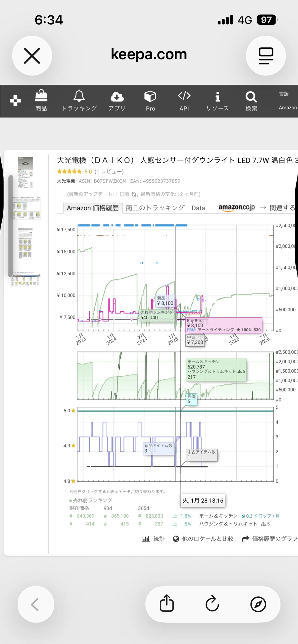Select the fourth product image thumbnail
This screenshot has height=644, width=298.
[x=25, y=279]
